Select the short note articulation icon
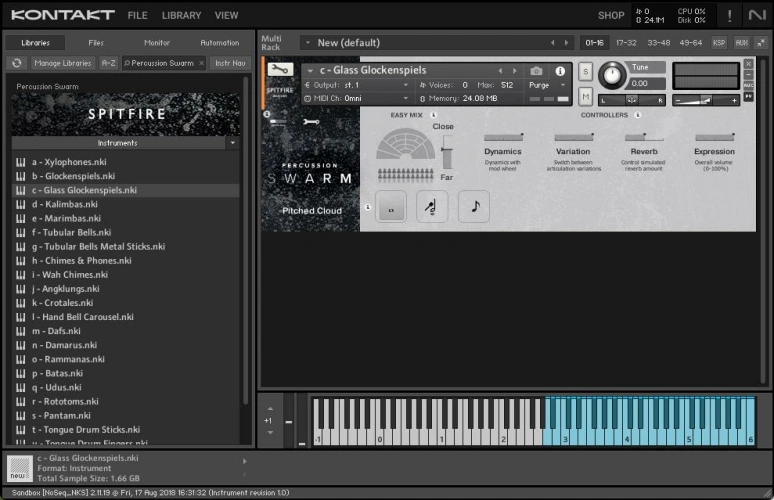 pos(474,206)
